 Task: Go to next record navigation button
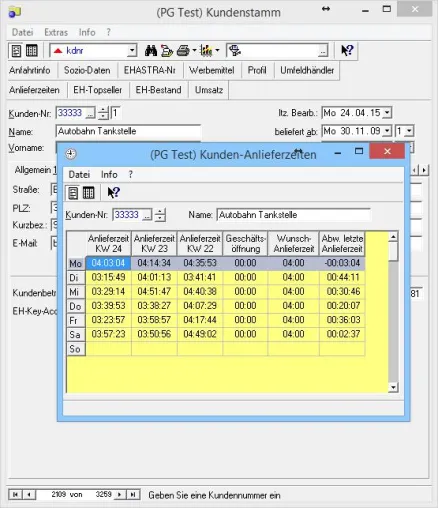point(119,494)
